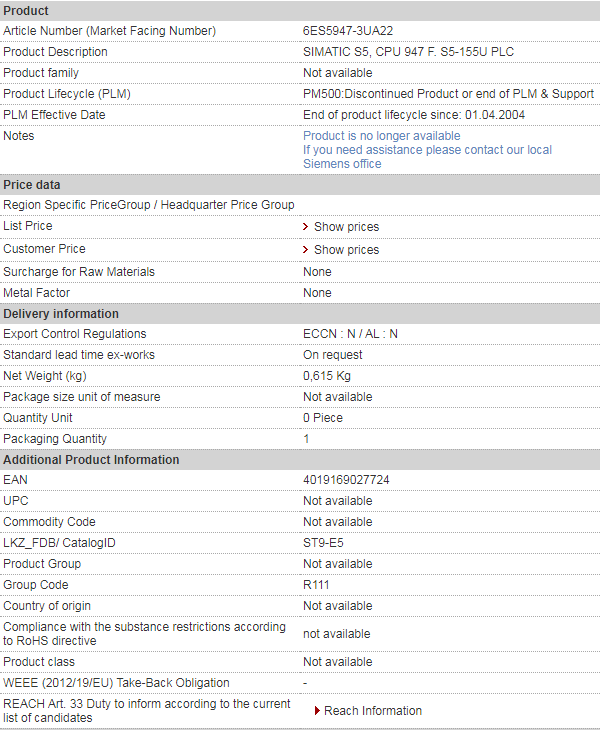The width and height of the screenshot is (604, 730).
Task: Click the SIMATIC S5 product description text
Action: [x=409, y=52]
